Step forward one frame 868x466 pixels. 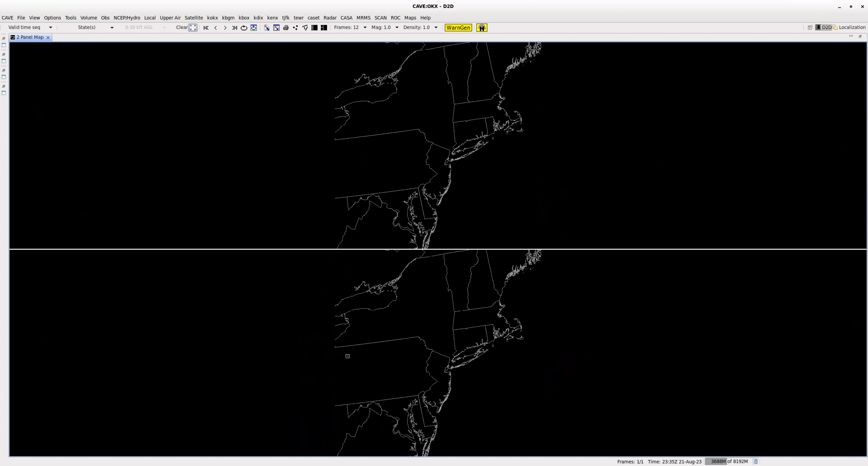pyautogui.click(x=225, y=28)
